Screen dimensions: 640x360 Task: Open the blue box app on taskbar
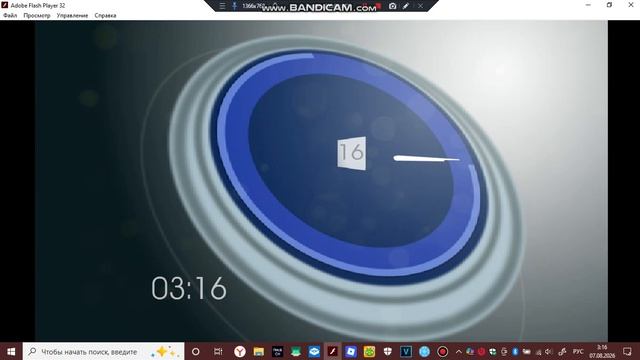pos(314,351)
